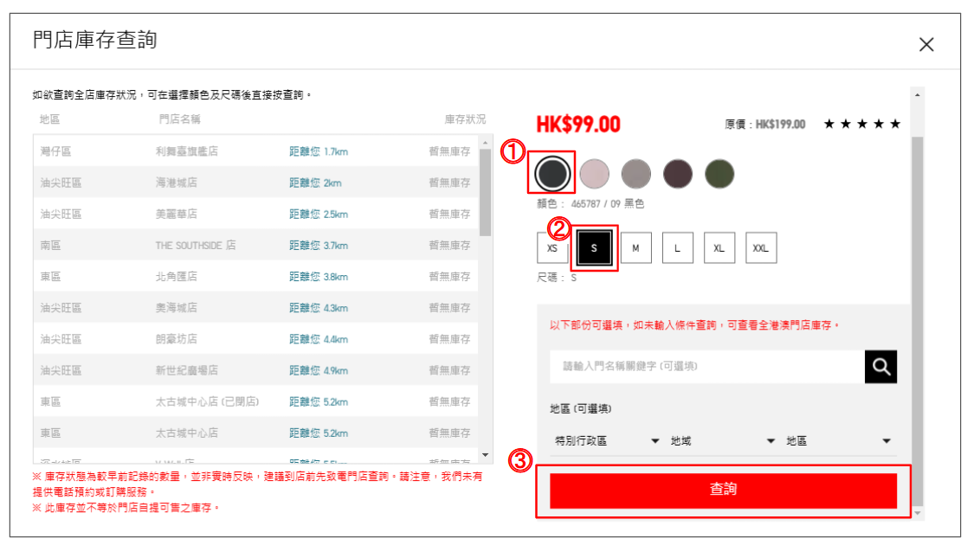Choose the light pink color swatch
The height and width of the screenshot is (545, 980).
594,174
